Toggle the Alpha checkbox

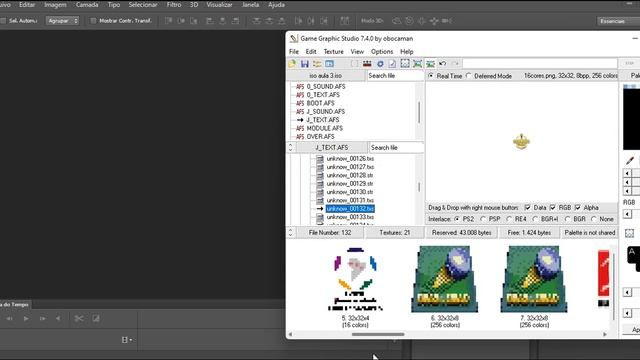coord(578,208)
